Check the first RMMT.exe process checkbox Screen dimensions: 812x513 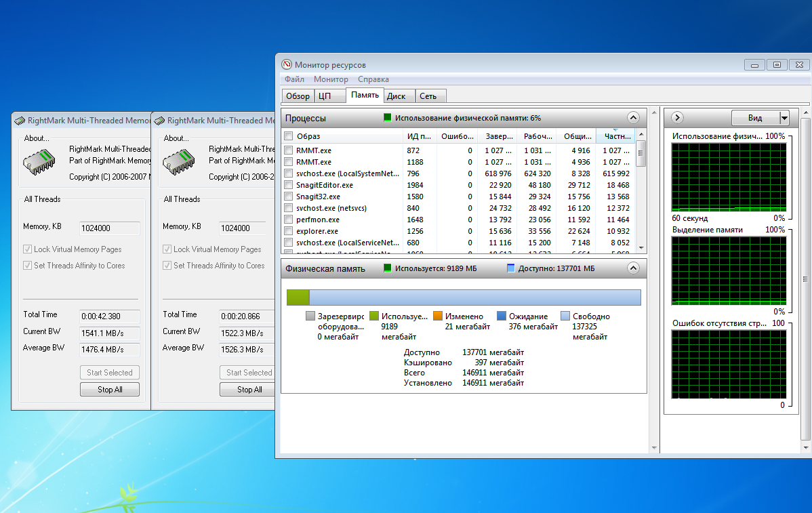pos(289,150)
